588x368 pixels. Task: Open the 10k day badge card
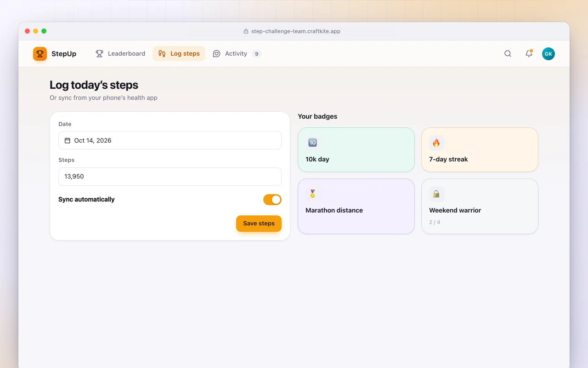pyautogui.click(x=356, y=149)
